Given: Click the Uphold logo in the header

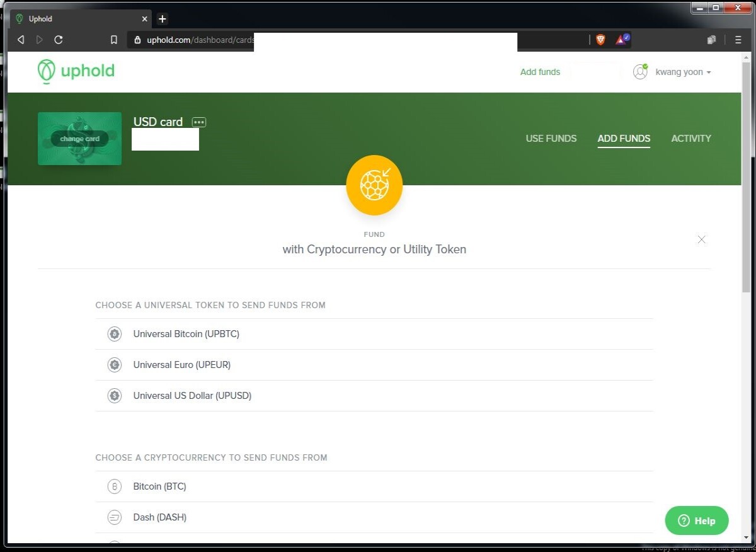Looking at the screenshot, I should (76, 71).
